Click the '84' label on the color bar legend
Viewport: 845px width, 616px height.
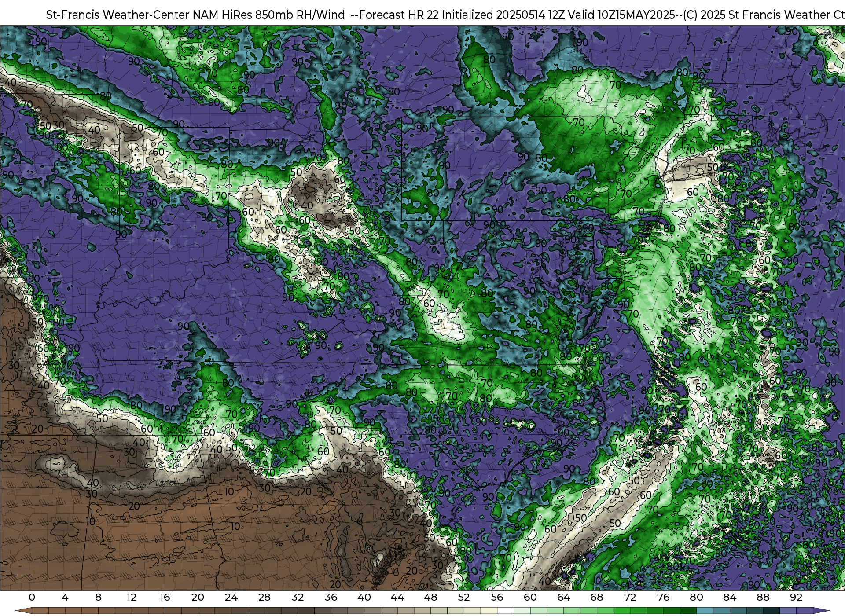(730, 598)
